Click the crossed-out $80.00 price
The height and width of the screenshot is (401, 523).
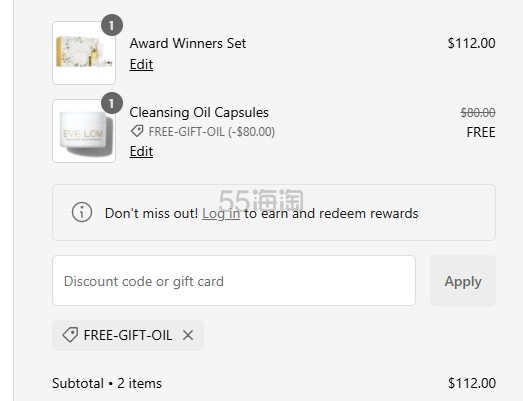pos(478,112)
